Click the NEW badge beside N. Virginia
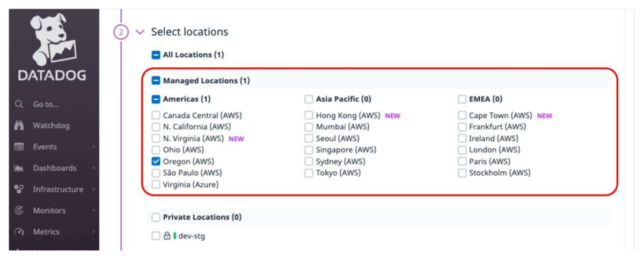The height and width of the screenshot is (261, 644). 236,139
